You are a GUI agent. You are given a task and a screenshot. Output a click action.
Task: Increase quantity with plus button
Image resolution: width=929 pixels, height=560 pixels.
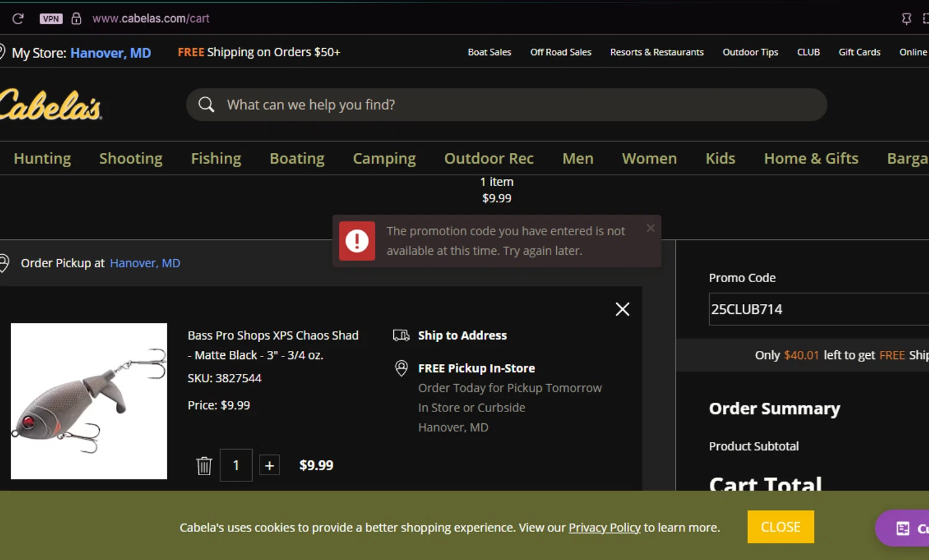tap(269, 465)
